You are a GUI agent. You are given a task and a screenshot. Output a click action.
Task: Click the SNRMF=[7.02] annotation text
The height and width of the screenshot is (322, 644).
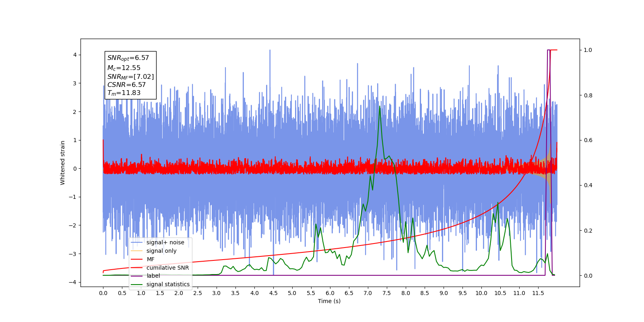click(130, 76)
